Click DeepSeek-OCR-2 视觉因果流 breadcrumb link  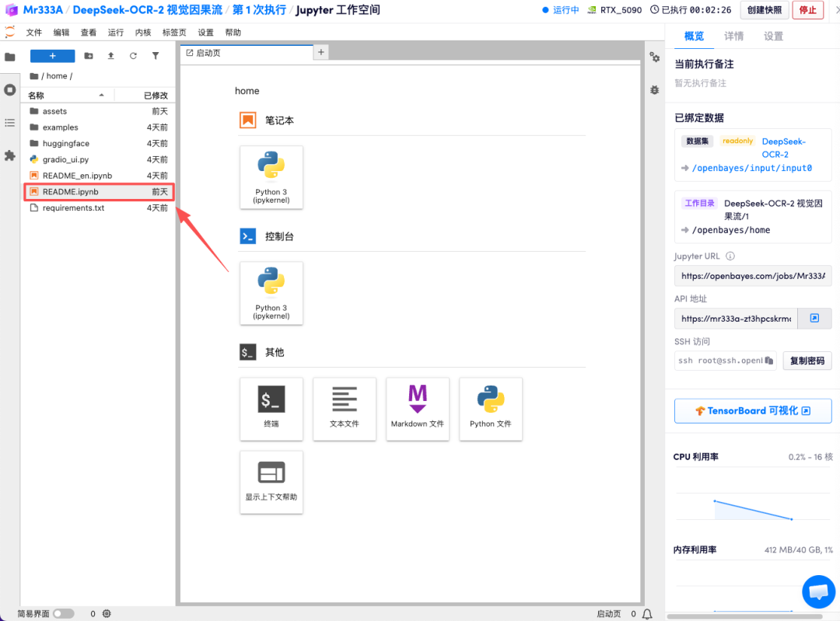tap(147, 10)
